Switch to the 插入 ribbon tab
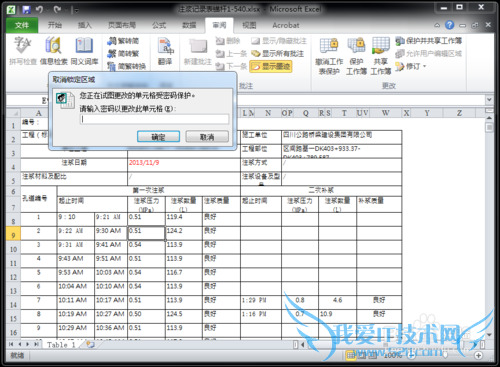The image size is (500, 367). [x=84, y=25]
